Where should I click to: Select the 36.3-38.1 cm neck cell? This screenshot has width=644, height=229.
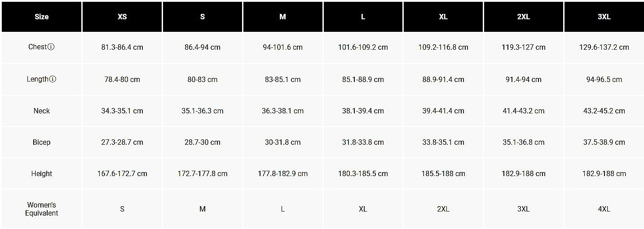(283, 111)
